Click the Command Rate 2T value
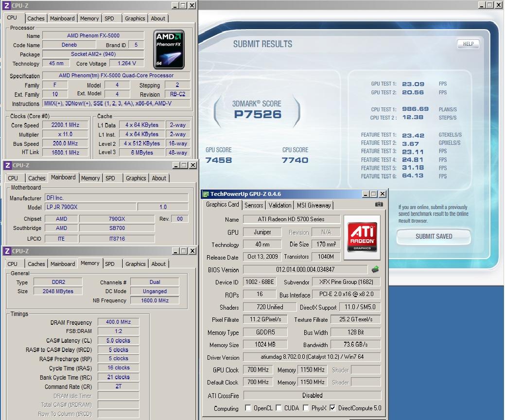 (118, 386)
